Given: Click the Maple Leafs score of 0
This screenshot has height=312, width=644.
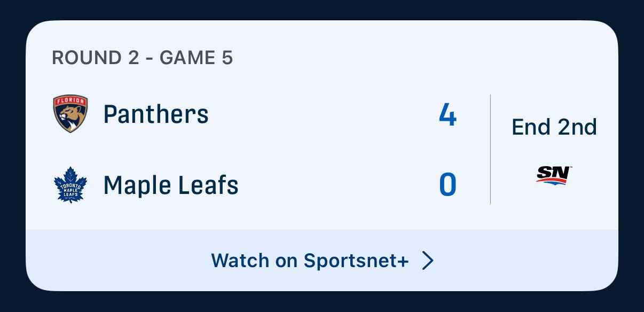Looking at the screenshot, I should pos(447,185).
